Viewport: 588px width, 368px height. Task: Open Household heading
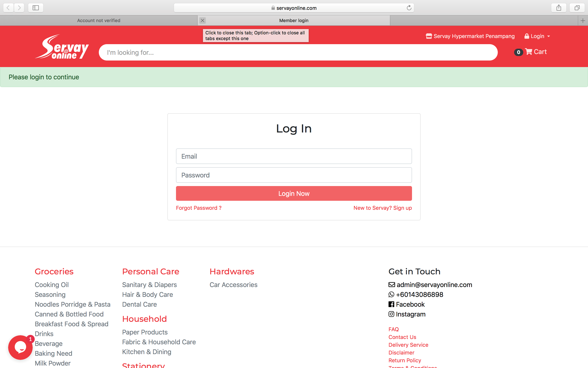144,319
